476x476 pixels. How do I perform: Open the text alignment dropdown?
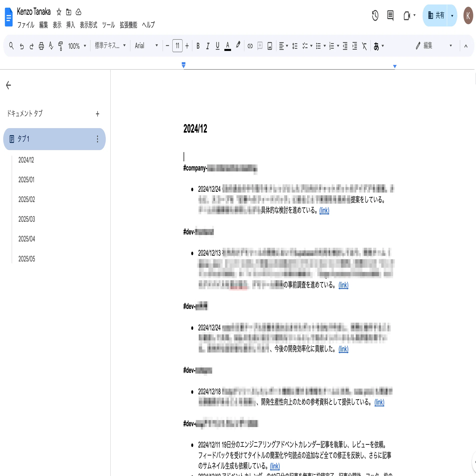pos(283,46)
